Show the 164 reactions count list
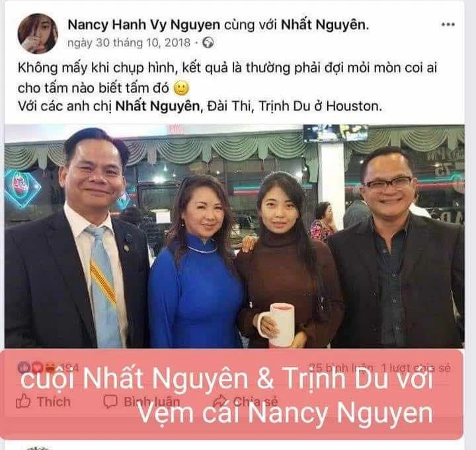The image size is (476, 450). [69, 368]
